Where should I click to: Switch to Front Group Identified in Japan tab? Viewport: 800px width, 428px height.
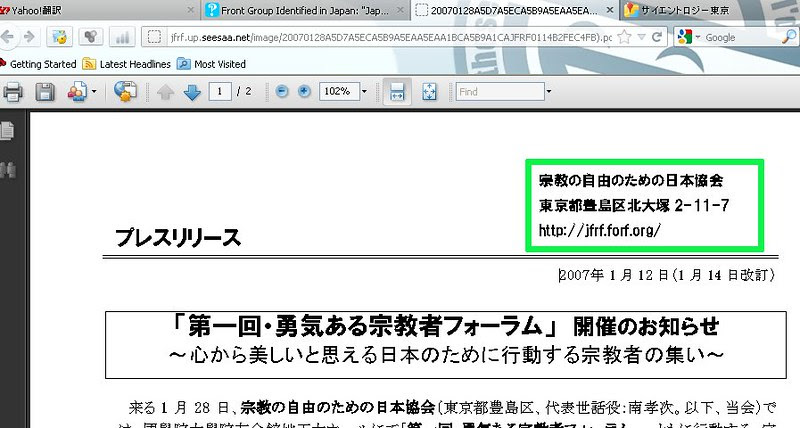[x=305, y=10]
